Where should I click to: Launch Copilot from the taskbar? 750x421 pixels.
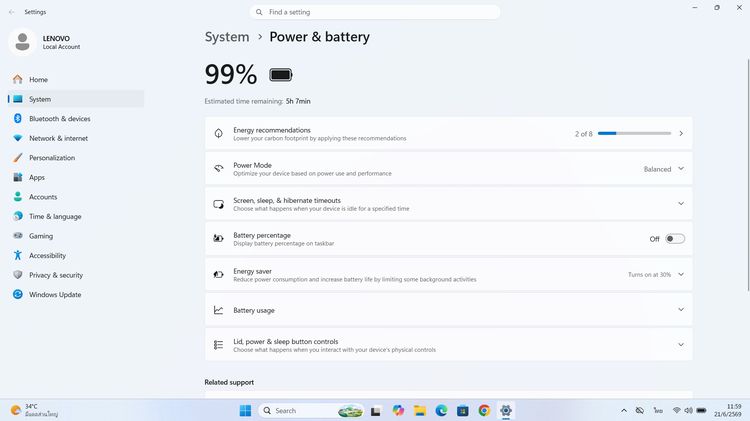point(398,410)
